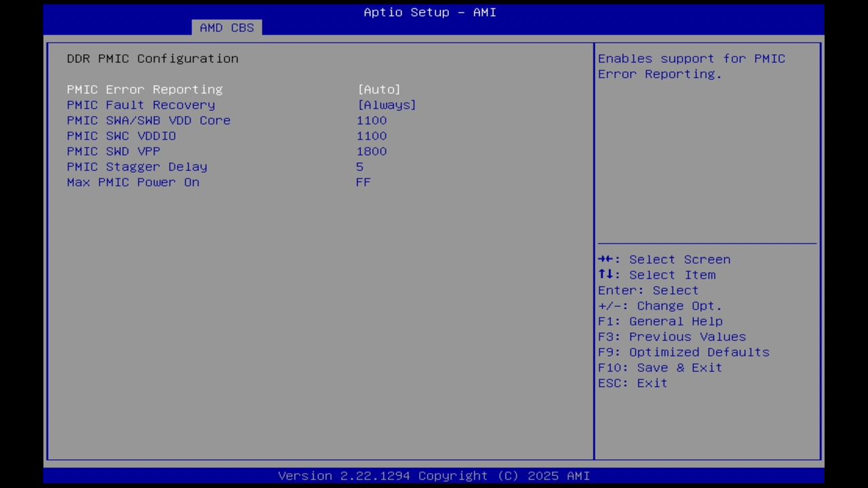Select the PMIC Stagger Delay setting

click(137, 167)
